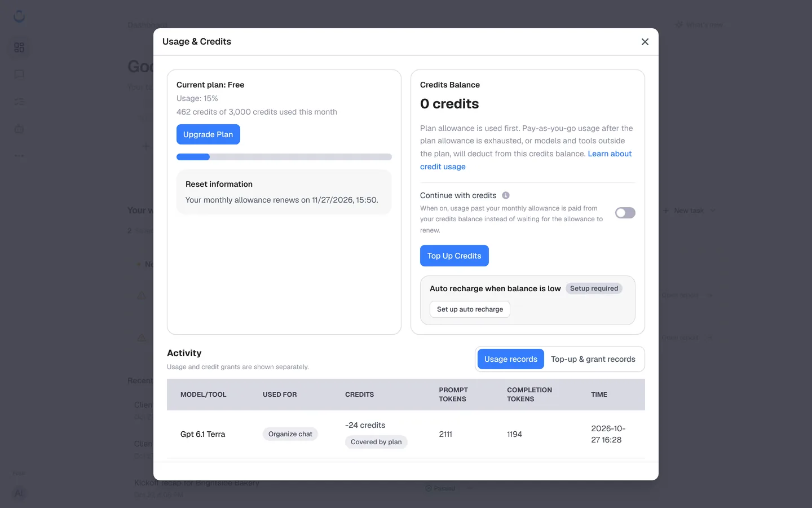The width and height of the screenshot is (812, 508).
Task: Close the Usage & Credits dialog
Action: [645, 42]
